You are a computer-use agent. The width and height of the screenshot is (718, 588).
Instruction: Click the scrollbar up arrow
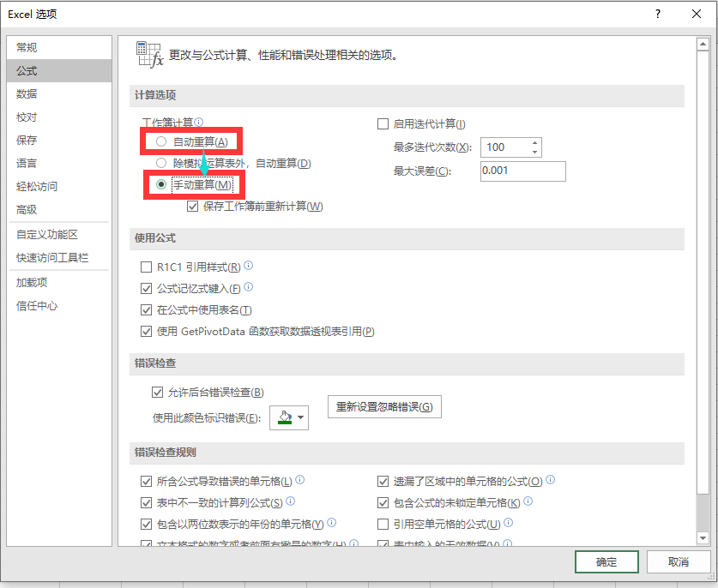click(x=703, y=44)
